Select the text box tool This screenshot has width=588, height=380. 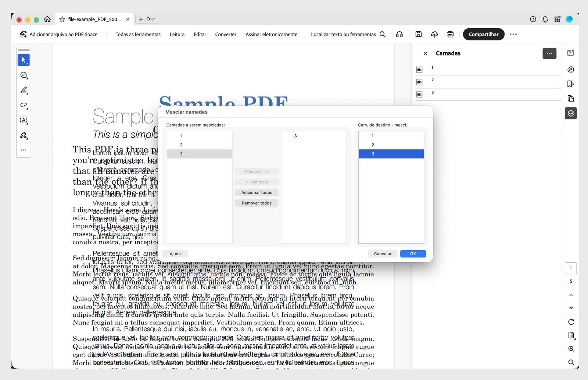[x=24, y=120]
